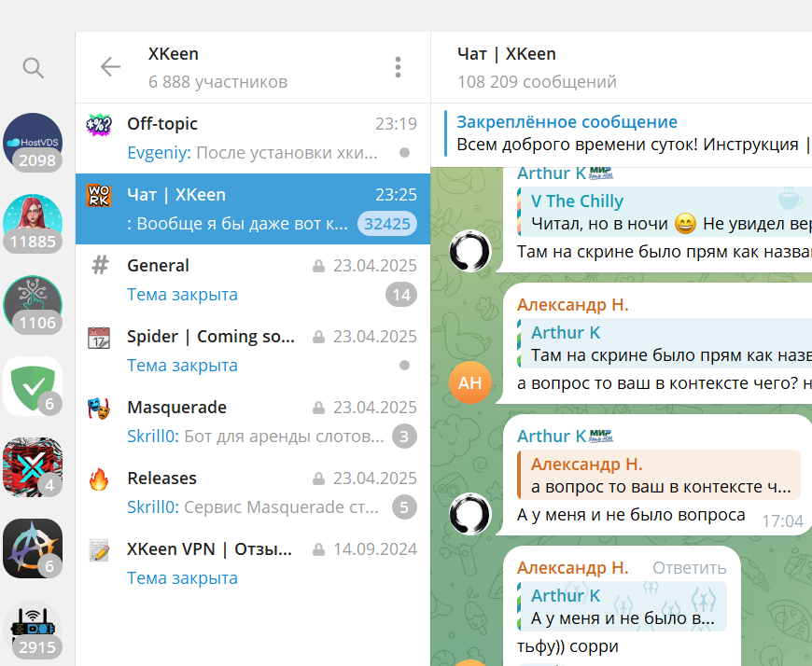Click the АН avatar of Александр Н.
Viewport: 812px width, 666px height.
point(469,382)
